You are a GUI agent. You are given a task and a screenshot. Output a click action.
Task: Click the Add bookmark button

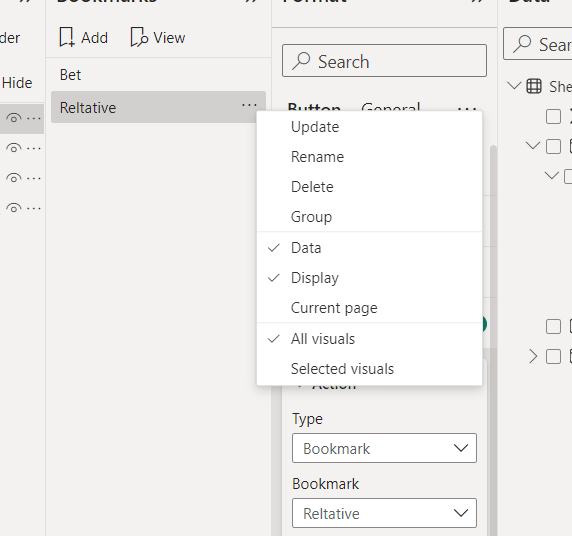coord(83,38)
